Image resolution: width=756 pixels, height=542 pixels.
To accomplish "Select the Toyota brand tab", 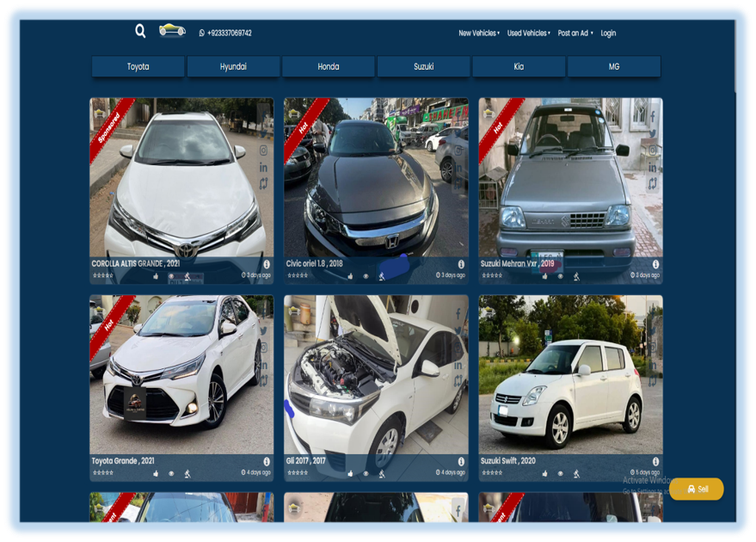I will pyautogui.click(x=138, y=66).
